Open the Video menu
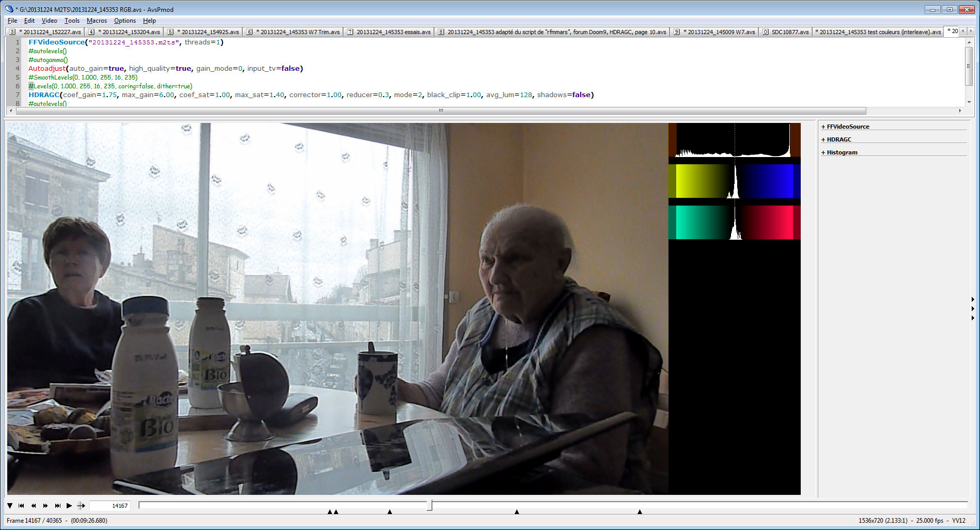 (x=49, y=21)
